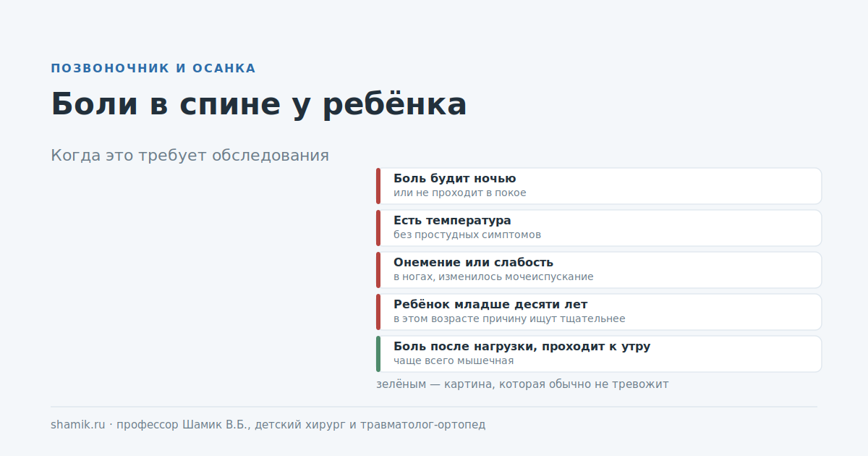Click text 'или не проходит в покое'
The image size is (868, 456).
(x=460, y=193)
